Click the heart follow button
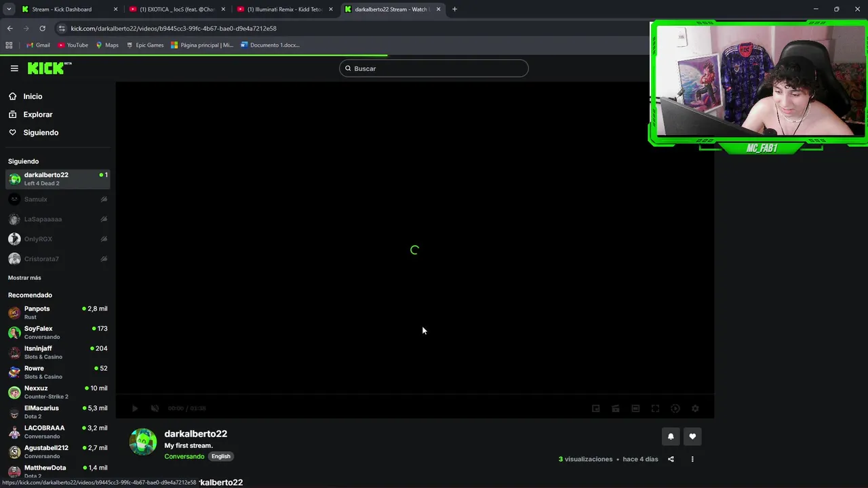 pyautogui.click(x=692, y=436)
